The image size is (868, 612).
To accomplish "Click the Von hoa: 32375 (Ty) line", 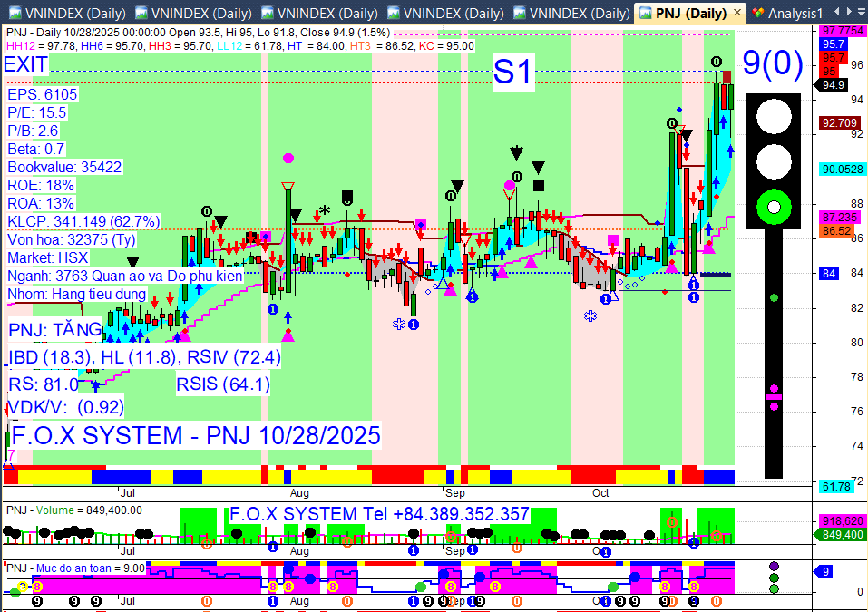I will tap(71, 240).
